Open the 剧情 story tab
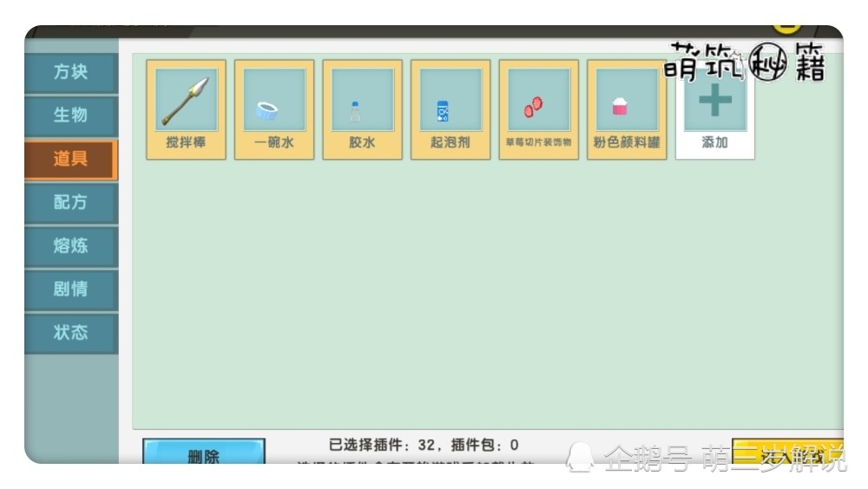This screenshot has height=489, width=868. coord(71,289)
